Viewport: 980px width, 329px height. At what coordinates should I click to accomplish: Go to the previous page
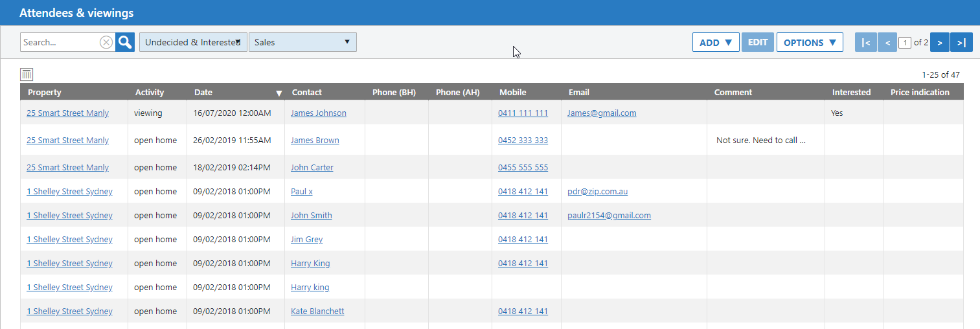[887, 43]
